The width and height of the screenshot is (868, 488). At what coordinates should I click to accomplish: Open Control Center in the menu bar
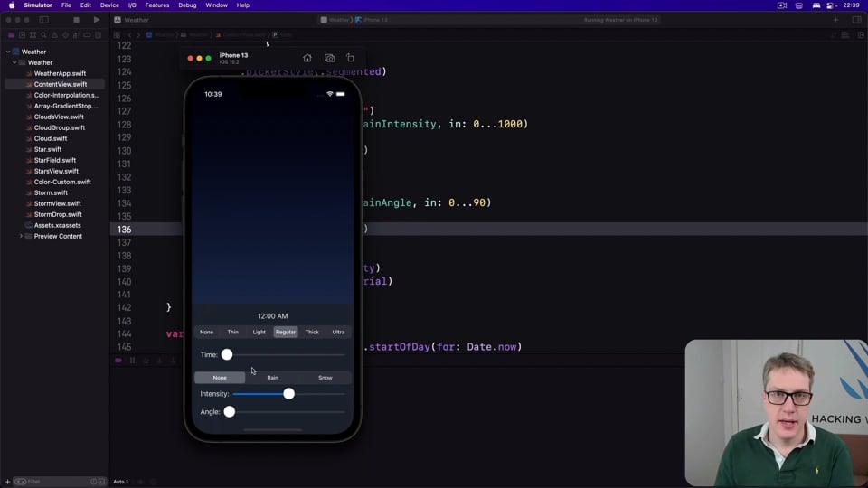click(x=830, y=5)
